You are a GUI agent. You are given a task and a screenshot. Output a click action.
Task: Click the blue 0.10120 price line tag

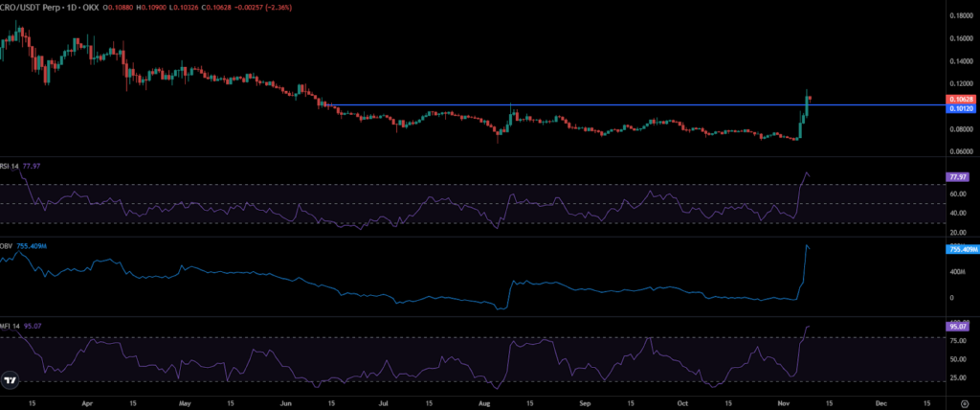pyautogui.click(x=959, y=108)
